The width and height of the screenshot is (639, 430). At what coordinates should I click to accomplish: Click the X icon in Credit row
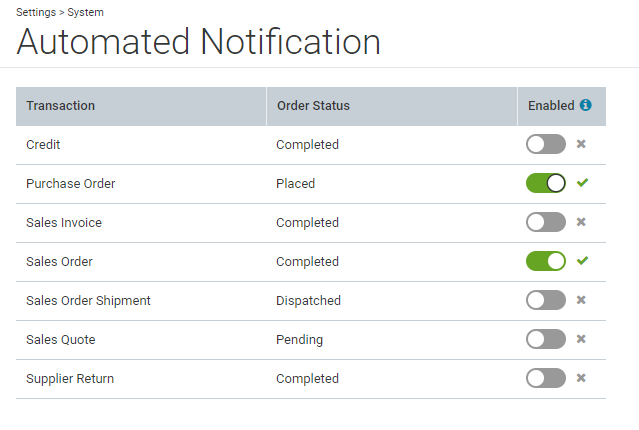[581, 144]
